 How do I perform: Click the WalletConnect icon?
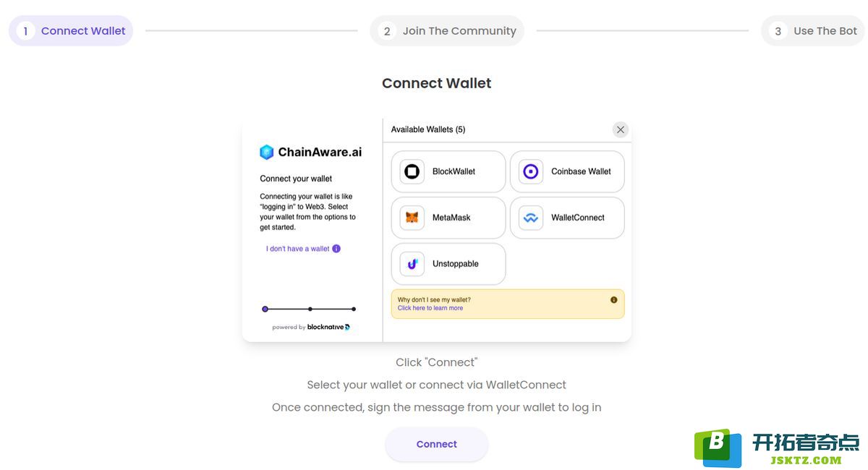(531, 218)
